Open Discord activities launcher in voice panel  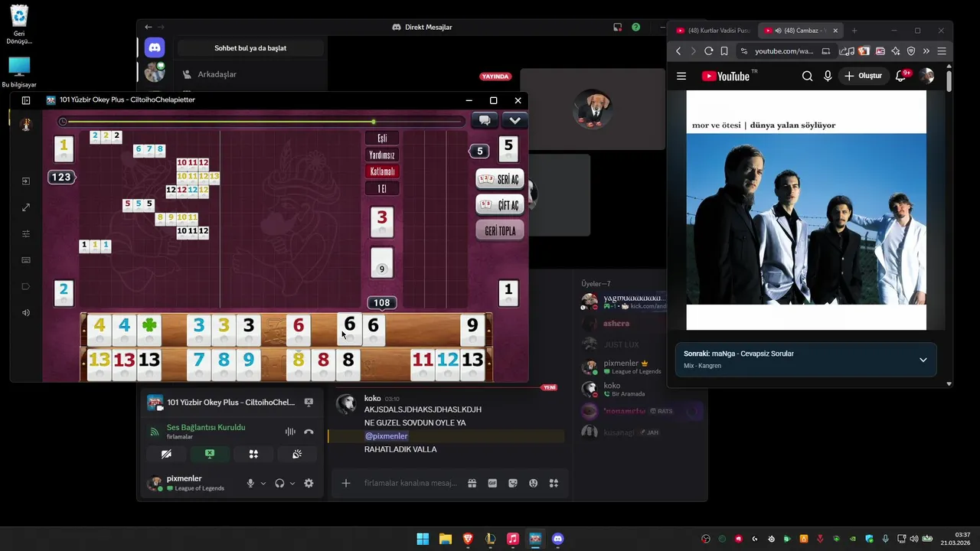click(x=253, y=454)
